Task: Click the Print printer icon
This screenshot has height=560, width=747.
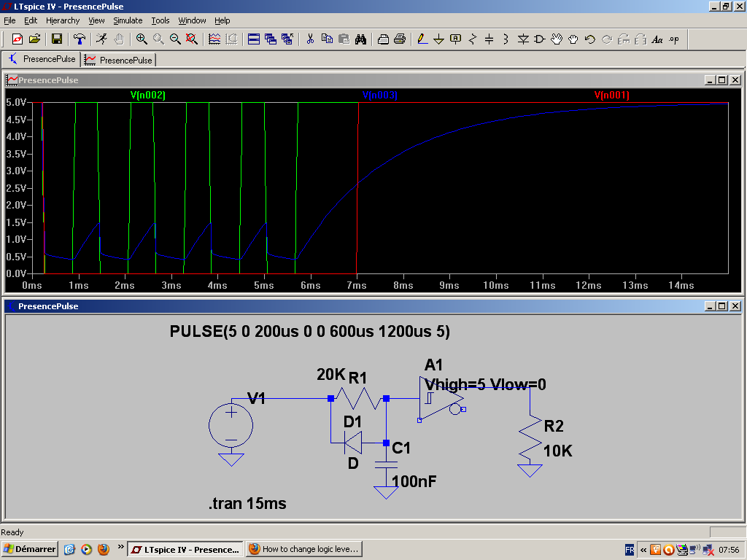Action: coord(400,39)
